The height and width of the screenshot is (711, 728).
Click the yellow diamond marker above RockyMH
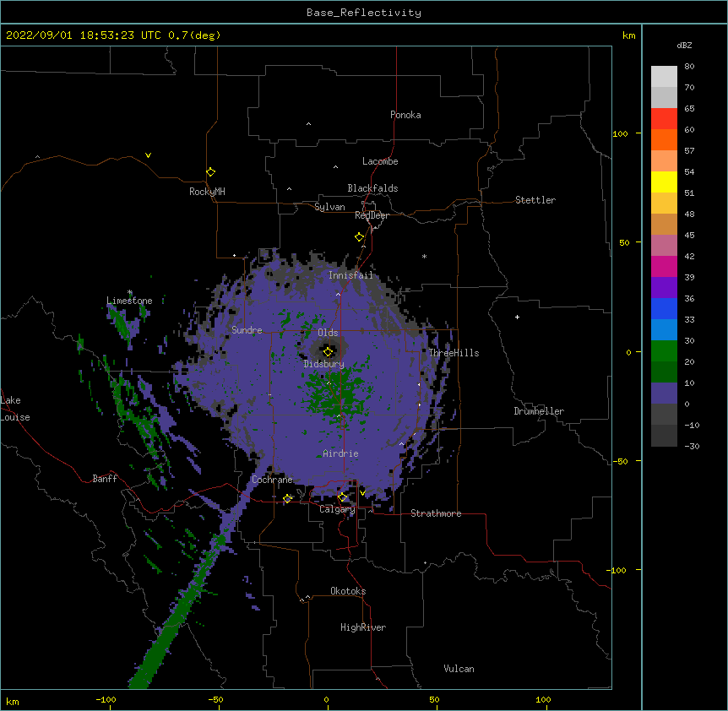click(210, 172)
